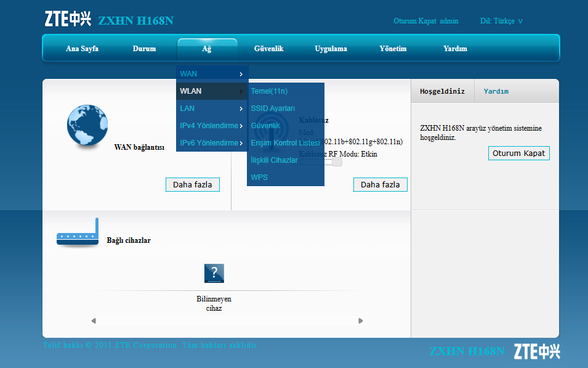Open the Ana Sayfa menu

pos(82,49)
